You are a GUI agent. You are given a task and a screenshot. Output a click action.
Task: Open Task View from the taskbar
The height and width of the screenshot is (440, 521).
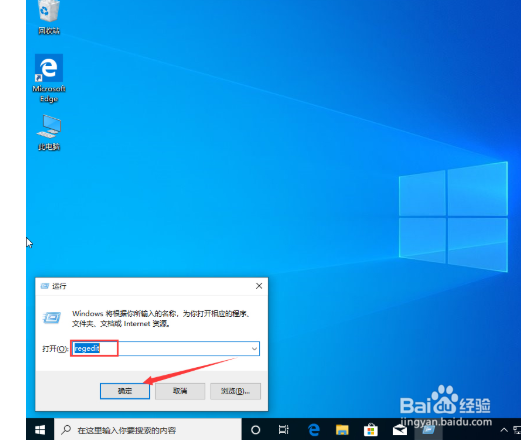(x=284, y=430)
